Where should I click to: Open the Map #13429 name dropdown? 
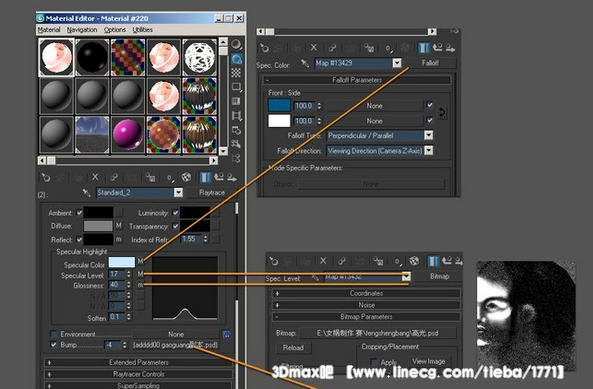[x=396, y=63]
